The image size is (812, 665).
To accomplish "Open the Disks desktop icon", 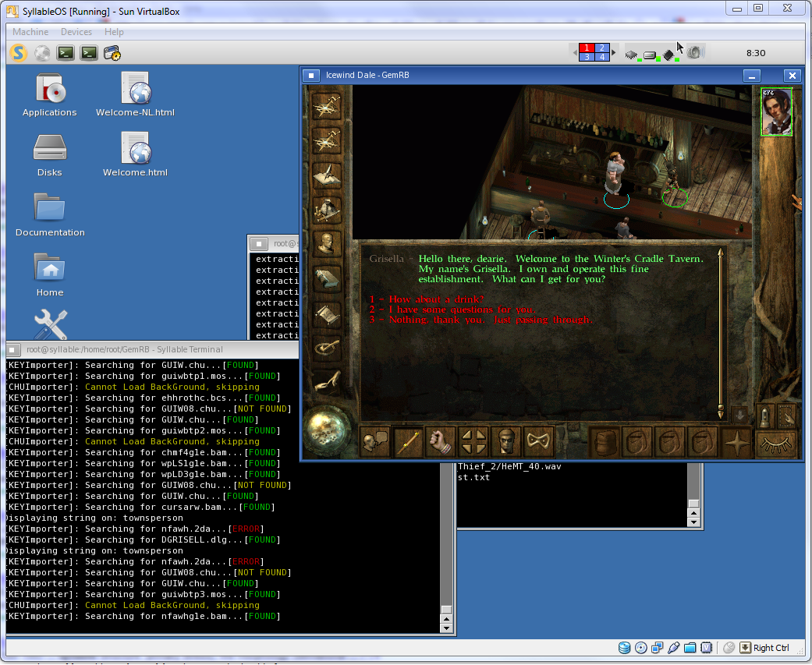I will click(x=50, y=154).
